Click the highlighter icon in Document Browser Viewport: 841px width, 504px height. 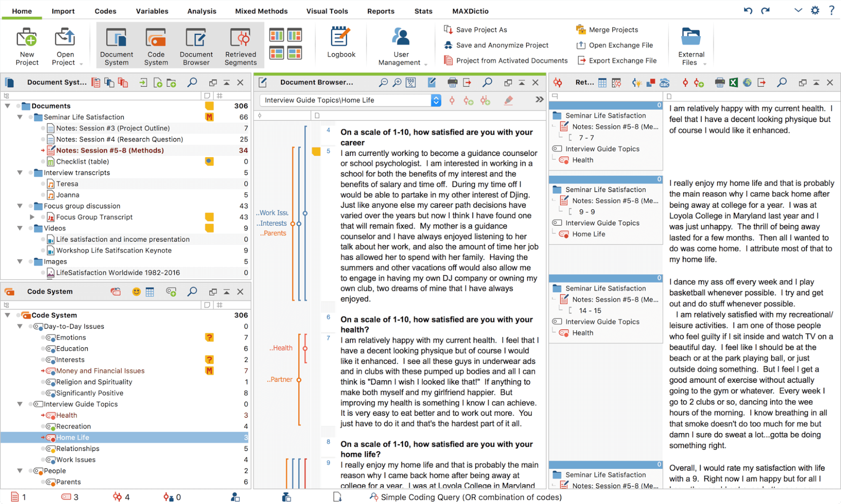click(508, 100)
